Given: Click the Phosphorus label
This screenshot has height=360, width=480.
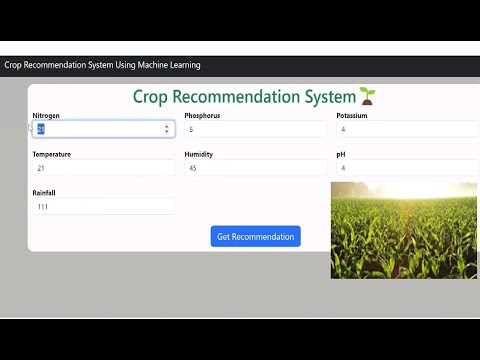Looking at the screenshot, I should coord(202,116).
